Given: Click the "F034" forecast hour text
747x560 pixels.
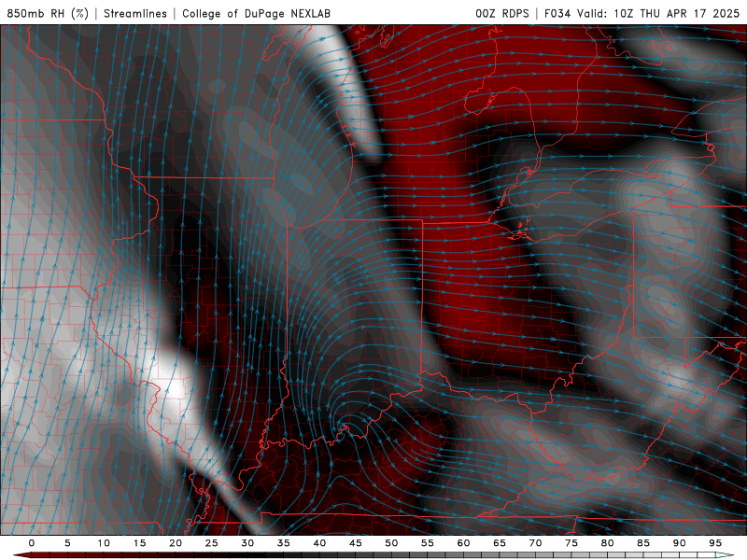Looking at the screenshot, I should 557,13.
